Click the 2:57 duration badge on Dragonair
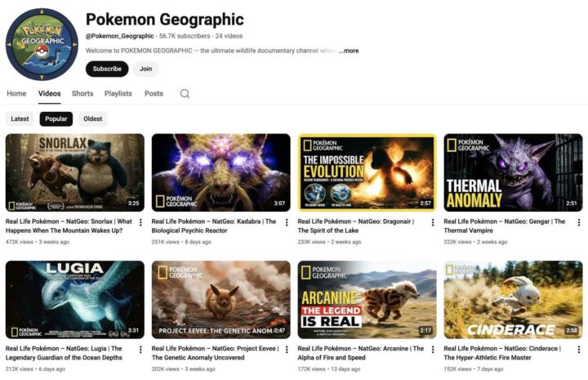 click(x=425, y=203)
